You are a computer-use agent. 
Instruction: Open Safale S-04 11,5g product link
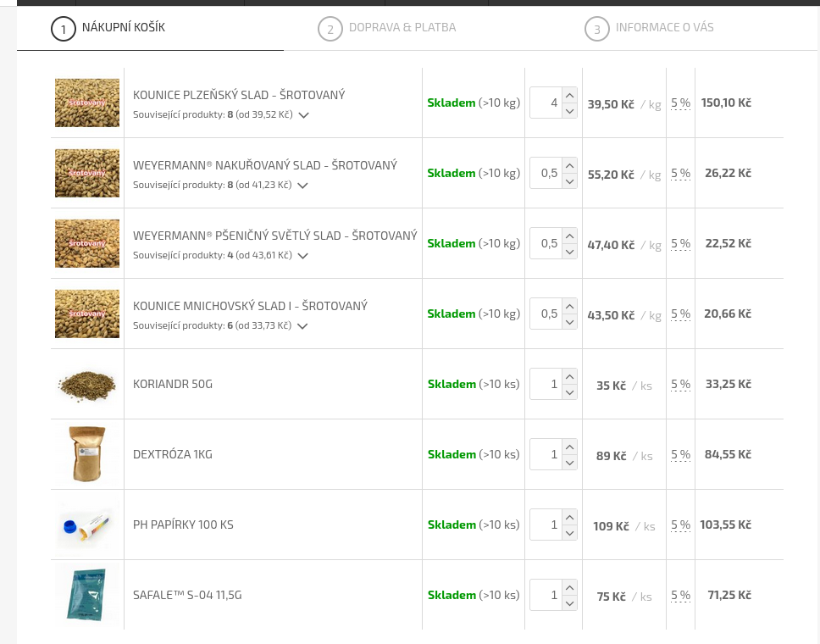pos(187,595)
